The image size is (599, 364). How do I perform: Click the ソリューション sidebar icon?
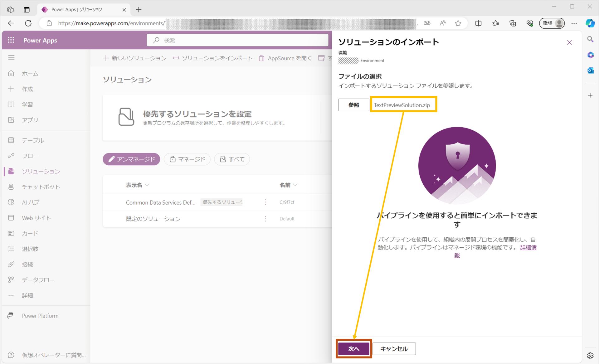[11, 171]
